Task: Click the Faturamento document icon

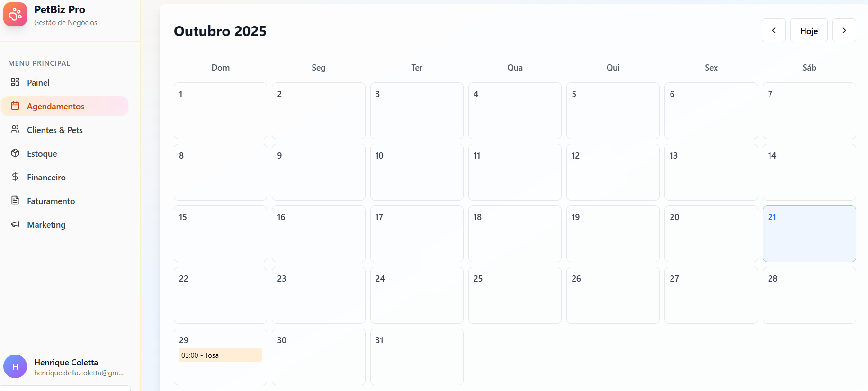Action: 15,201
